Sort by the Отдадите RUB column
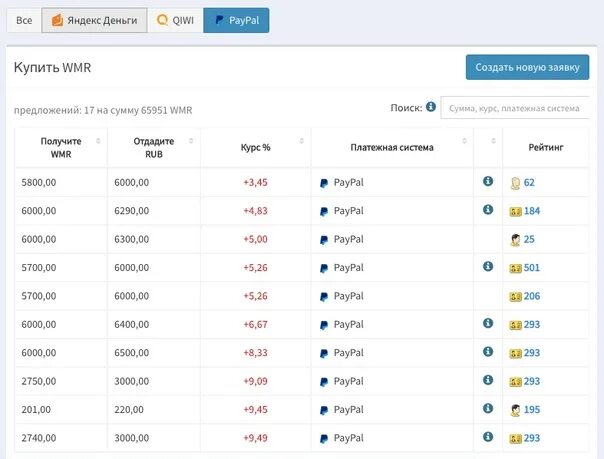The height and width of the screenshot is (459, 604). click(x=154, y=148)
